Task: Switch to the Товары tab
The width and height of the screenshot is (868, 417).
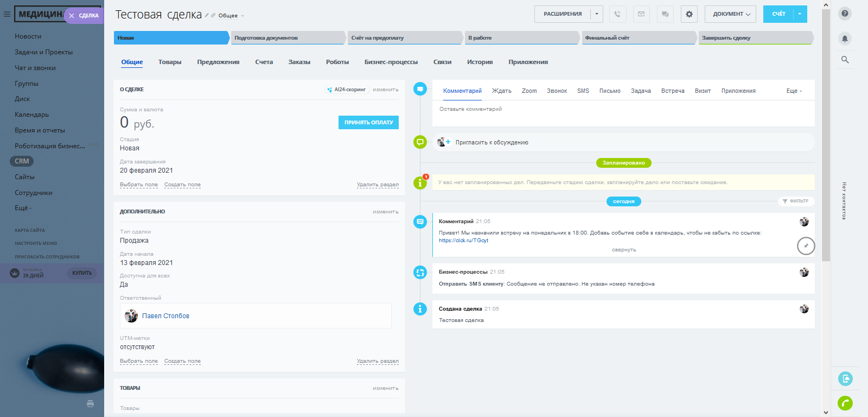Action: pyautogui.click(x=170, y=62)
